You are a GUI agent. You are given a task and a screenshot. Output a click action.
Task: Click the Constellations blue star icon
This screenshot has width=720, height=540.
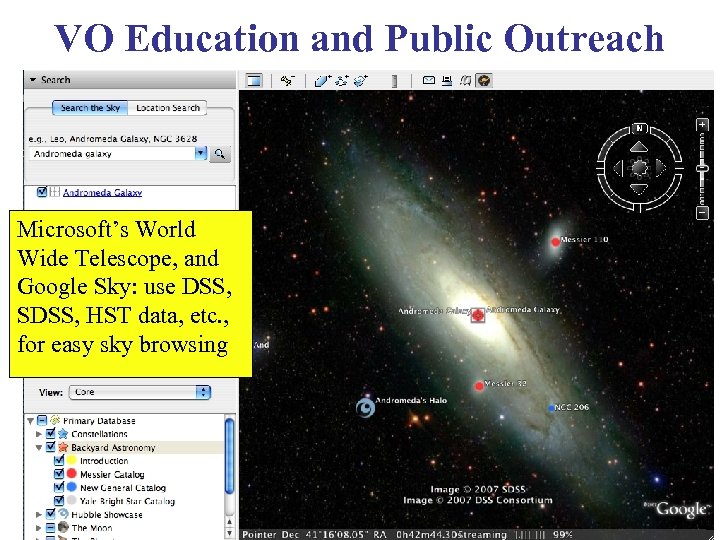[x=63, y=433]
